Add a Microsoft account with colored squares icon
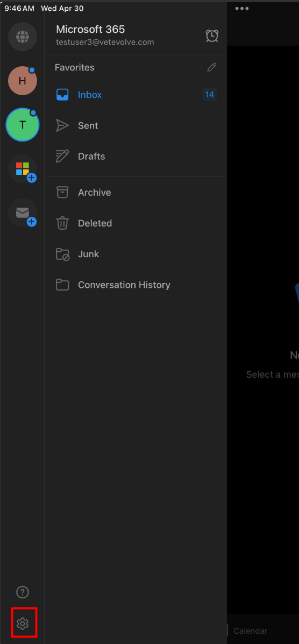Screen dimensions: 299x644 (x=23, y=169)
